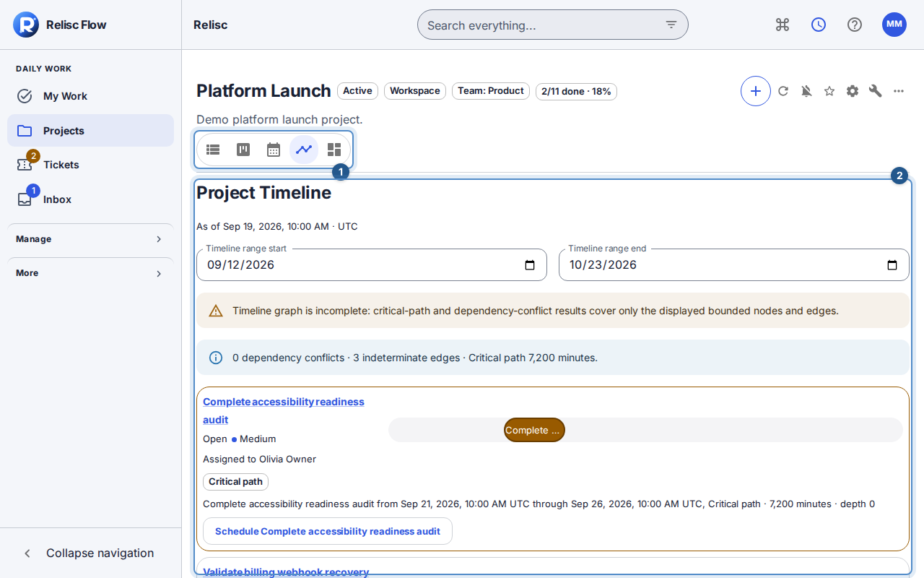This screenshot has width=924, height=578.
Task: Click the wrench tools icon
Action: pos(876,91)
